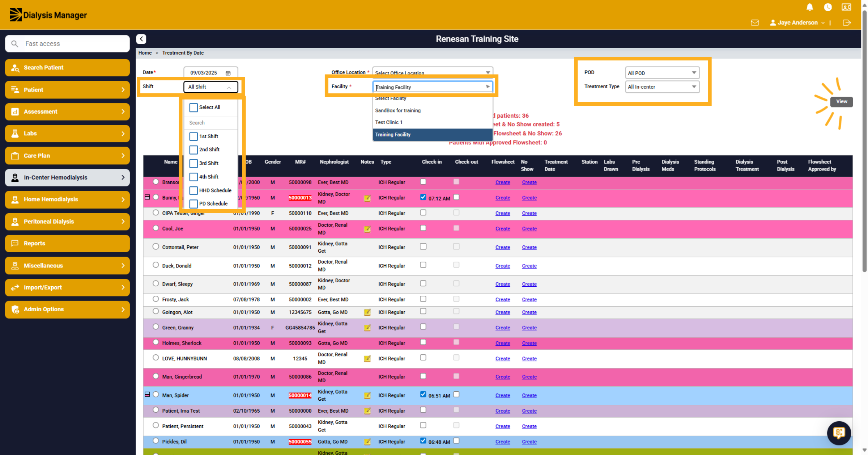The width and height of the screenshot is (868, 455).
Task: Open note icon on Goingon, Alot row
Action: pyautogui.click(x=367, y=312)
